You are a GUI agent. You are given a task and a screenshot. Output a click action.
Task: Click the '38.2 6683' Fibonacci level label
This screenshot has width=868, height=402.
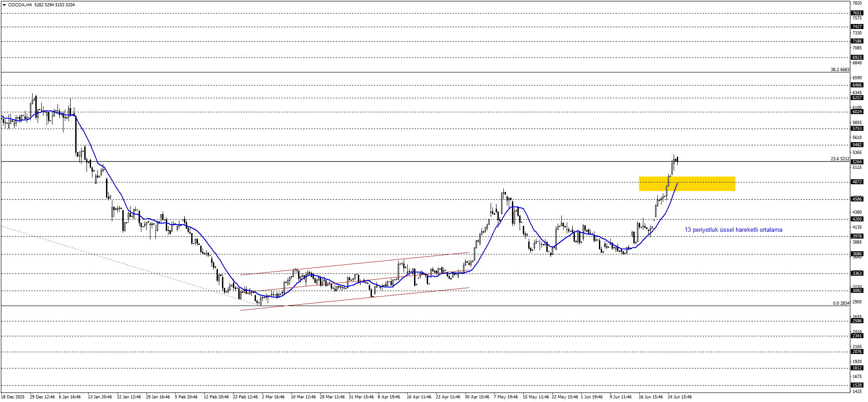coord(840,70)
